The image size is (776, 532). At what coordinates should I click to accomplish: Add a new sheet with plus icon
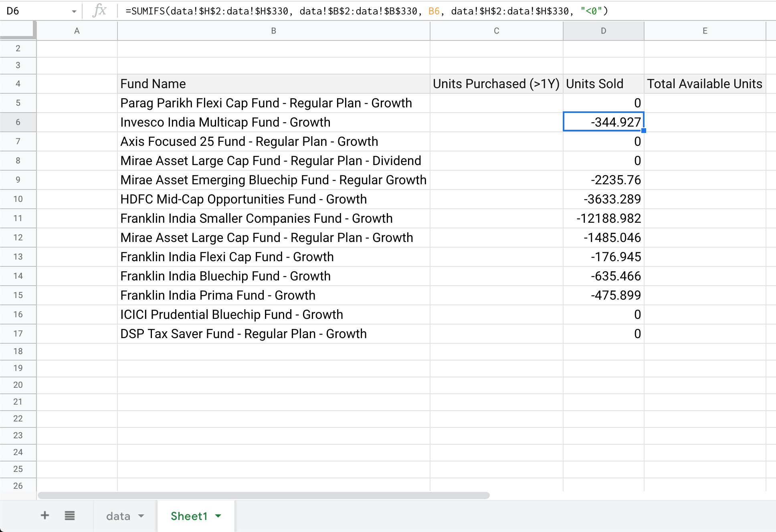tap(45, 515)
